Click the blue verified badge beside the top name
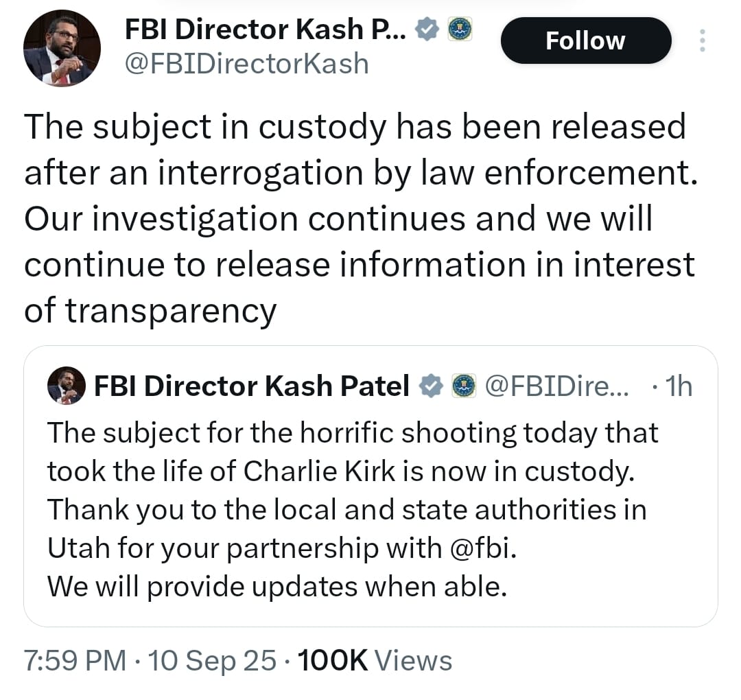The image size is (741, 700). [x=429, y=29]
